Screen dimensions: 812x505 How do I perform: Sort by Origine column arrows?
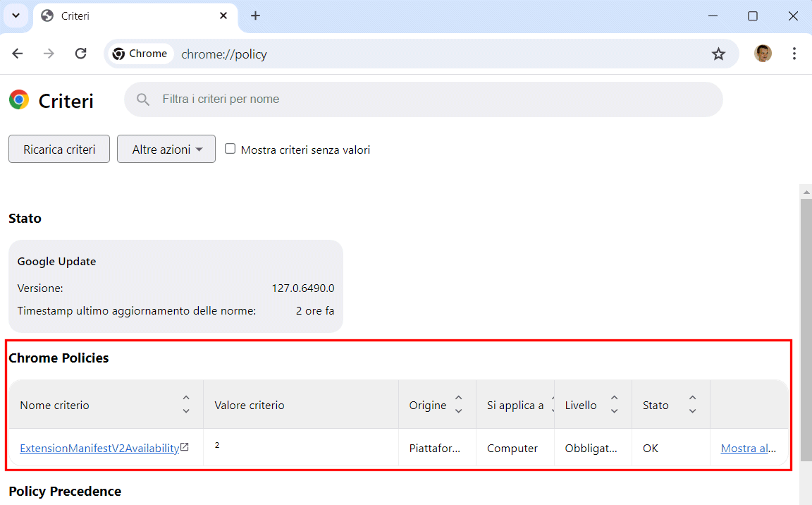click(x=458, y=405)
